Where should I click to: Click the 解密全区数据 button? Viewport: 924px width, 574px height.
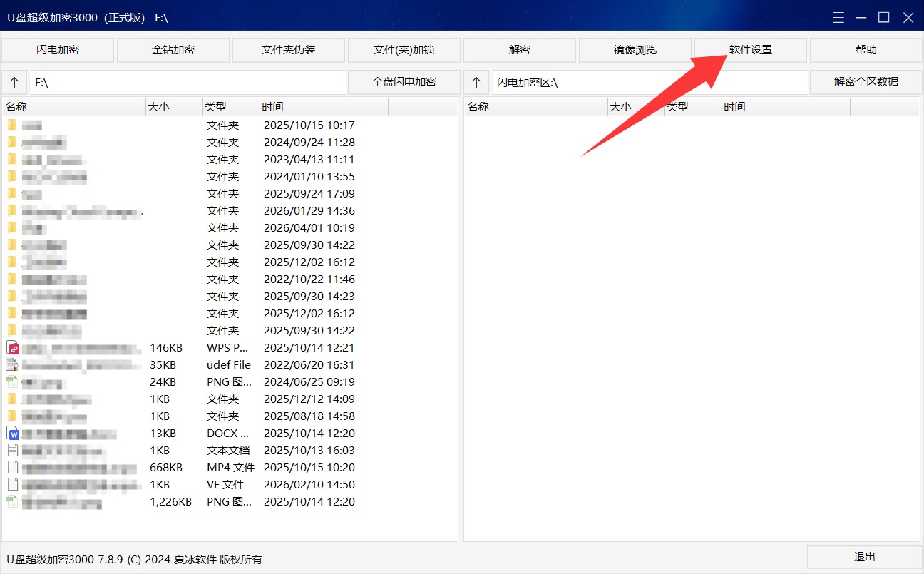866,82
